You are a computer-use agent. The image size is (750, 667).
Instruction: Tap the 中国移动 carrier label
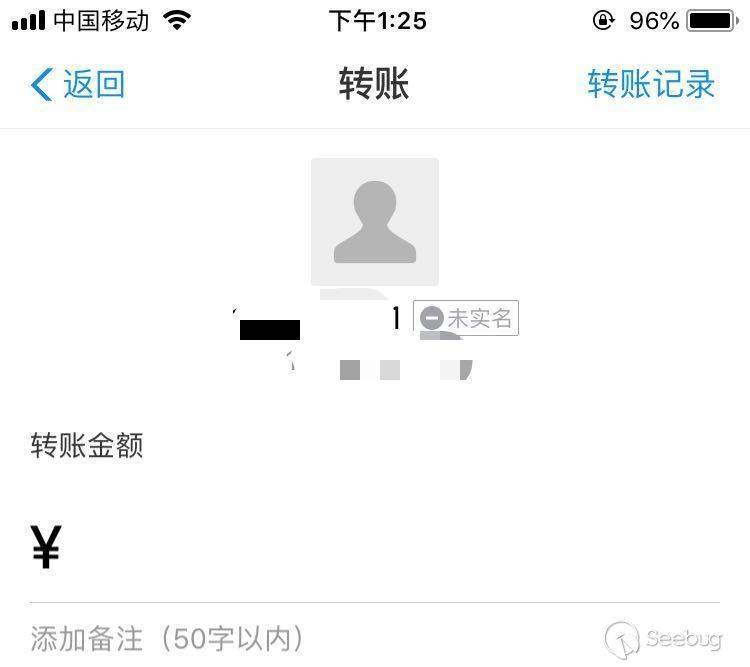pyautogui.click(x=101, y=21)
